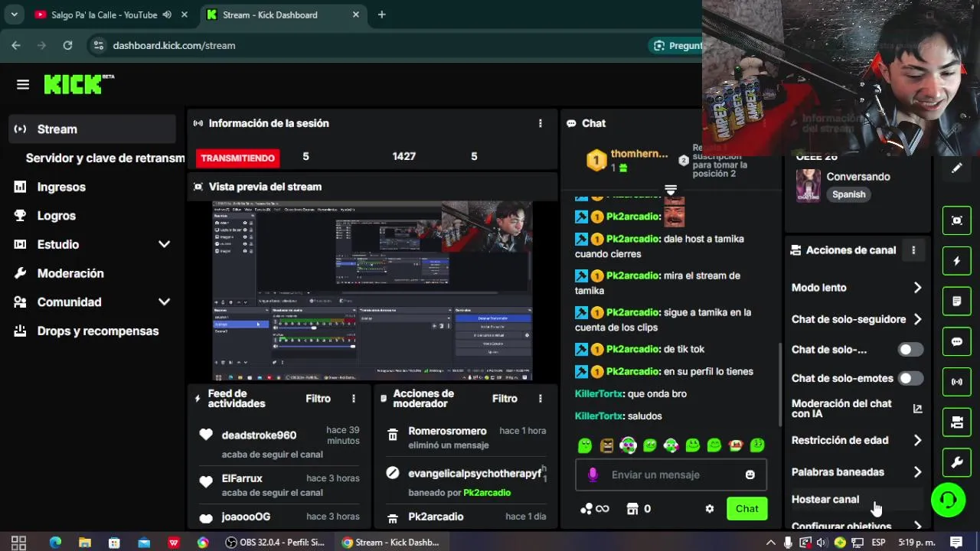Expand Modo lento options
This screenshot has width=980, height=551.
coord(917,288)
